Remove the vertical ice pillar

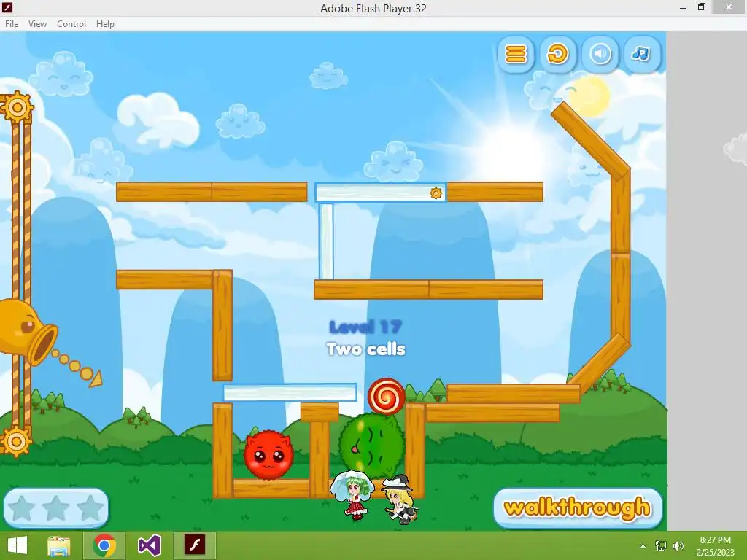[x=326, y=241]
